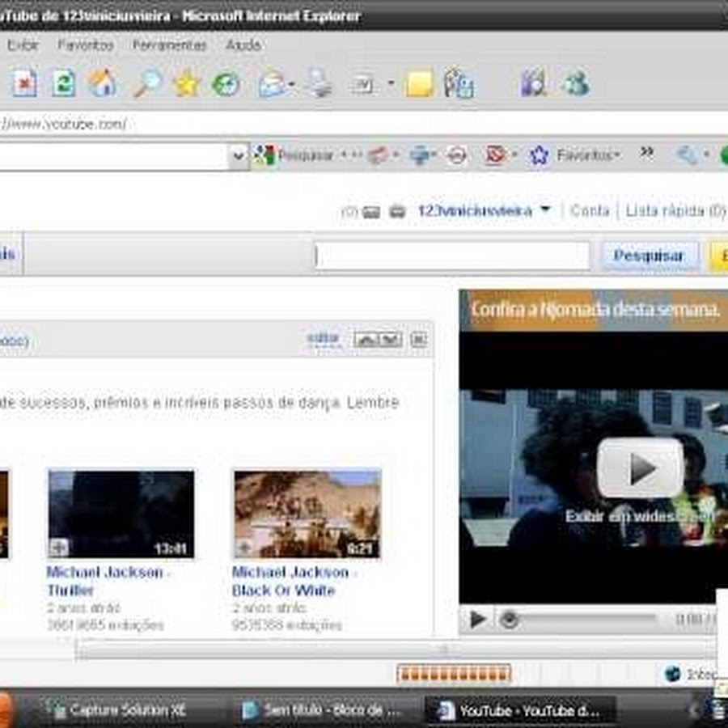Expand the 123viniciusvieira account dropdown
Viewport: 728px width, 728px height.
545,210
